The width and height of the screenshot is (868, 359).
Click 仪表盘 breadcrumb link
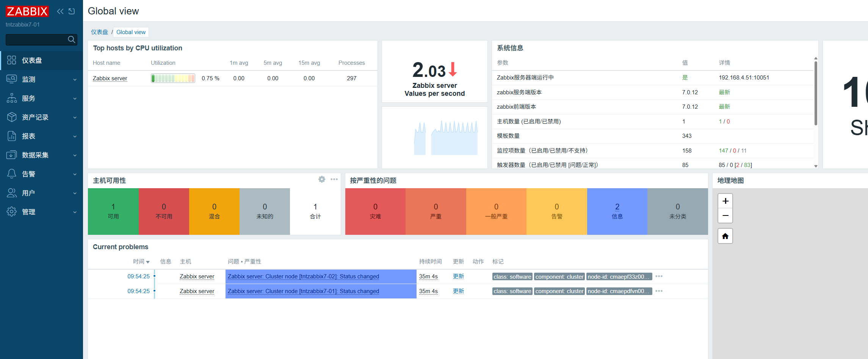[99, 32]
